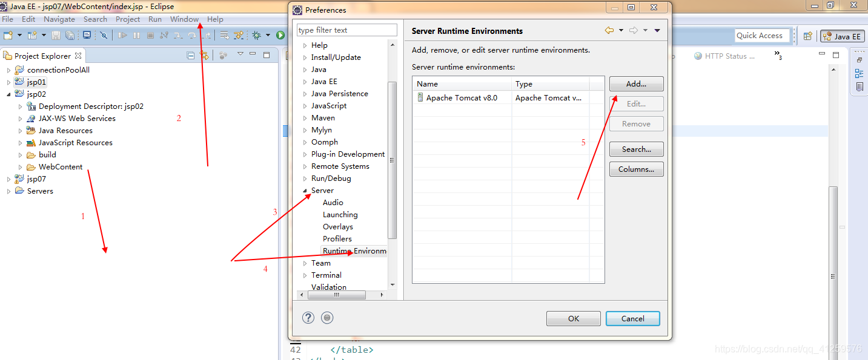
Task: Open the Project menu
Action: tap(128, 19)
